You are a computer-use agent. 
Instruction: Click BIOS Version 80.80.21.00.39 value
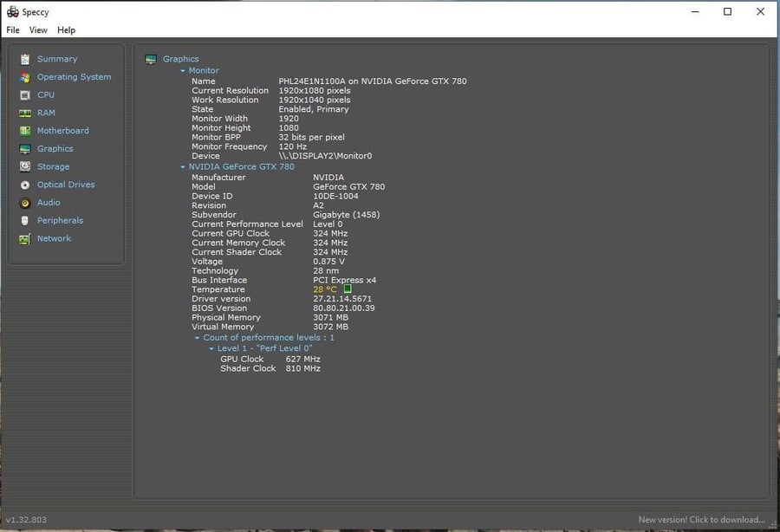(x=344, y=308)
